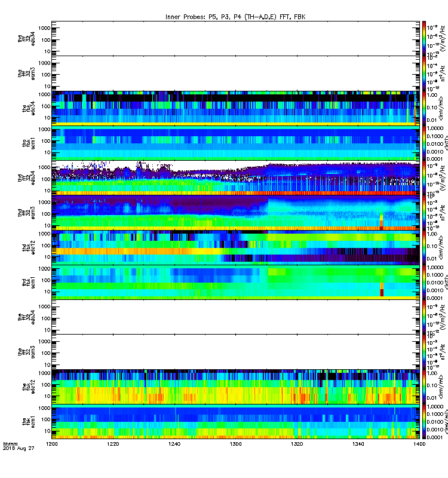Select the '1320' time axis label
The image size is (448, 478).
(x=297, y=444)
